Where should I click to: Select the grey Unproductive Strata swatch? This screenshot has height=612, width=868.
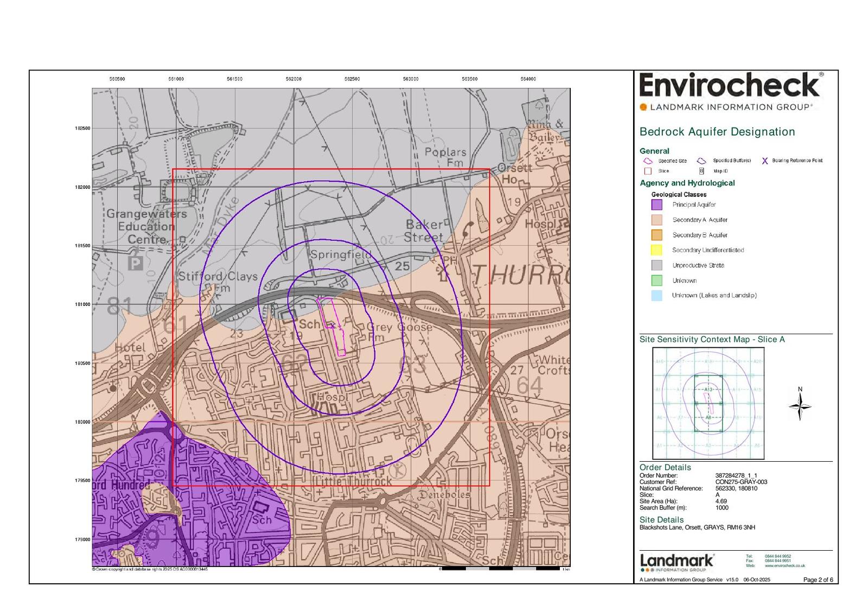pos(656,265)
